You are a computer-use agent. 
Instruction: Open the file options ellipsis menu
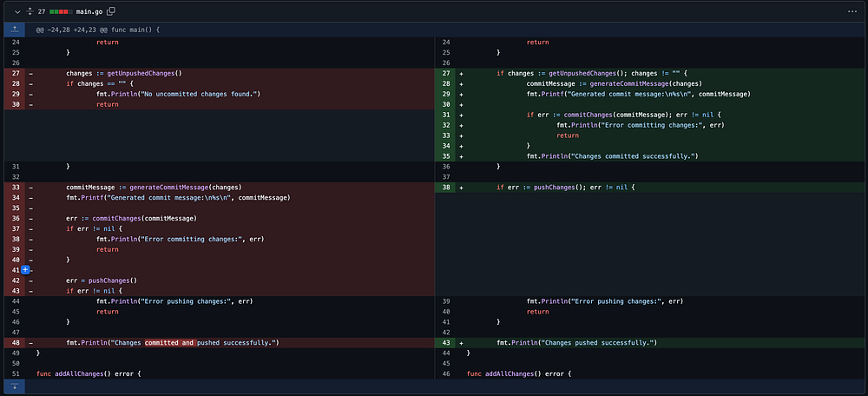[852, 11]
